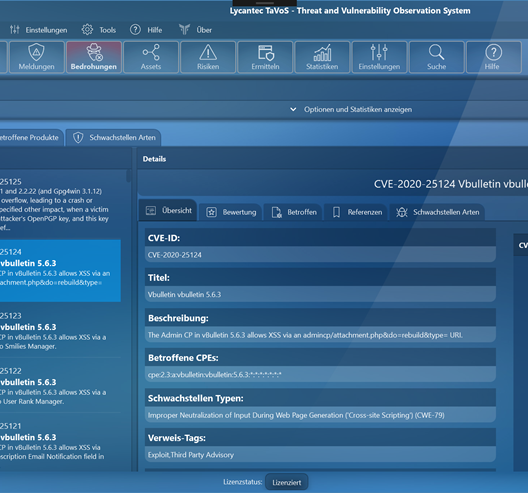Image resolution: width=528 pixels, height=493 pixels.
Task: Select the 25123 Smilies Manager list entry
Action: pos(61,331)
